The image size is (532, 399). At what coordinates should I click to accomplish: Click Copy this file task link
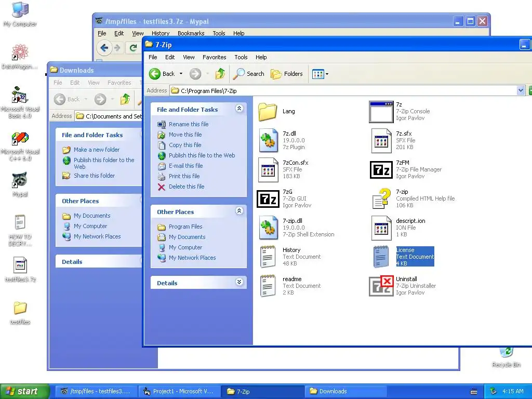(185, 145)
